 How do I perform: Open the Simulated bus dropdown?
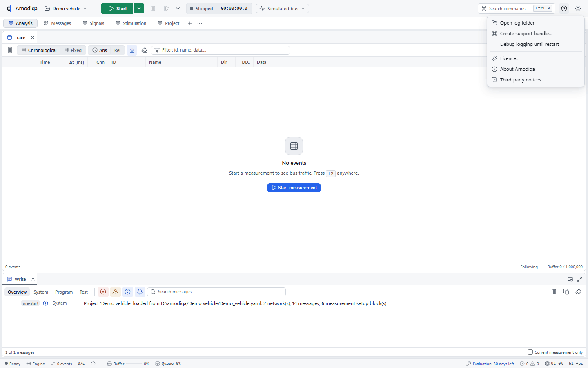(x=282, y=8)
